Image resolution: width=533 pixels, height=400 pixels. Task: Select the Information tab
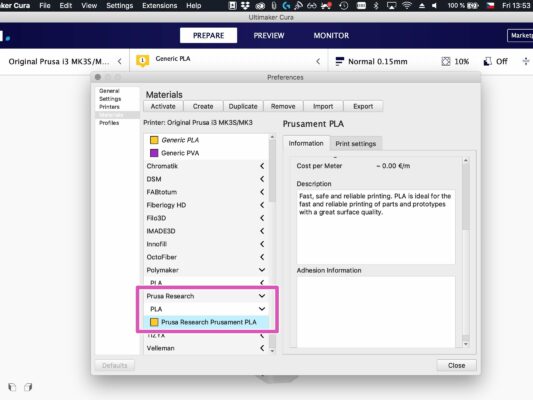[306, 143]
